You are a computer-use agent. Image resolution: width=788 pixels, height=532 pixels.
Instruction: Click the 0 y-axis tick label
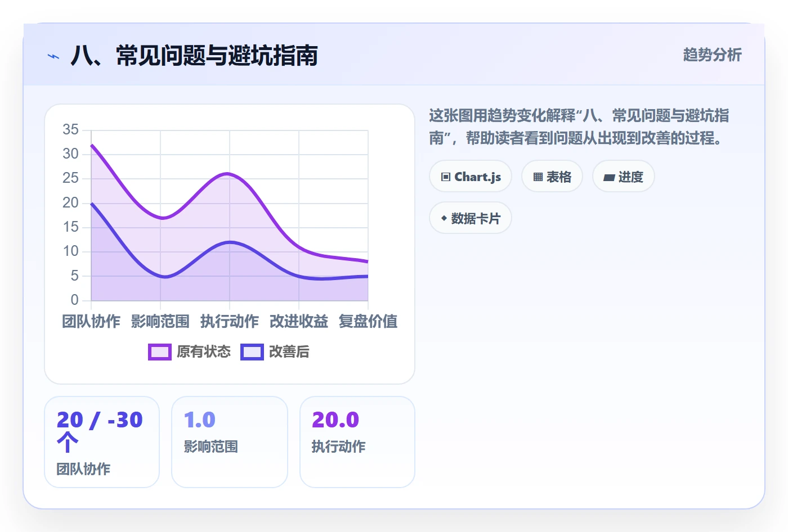click(74, 300)
